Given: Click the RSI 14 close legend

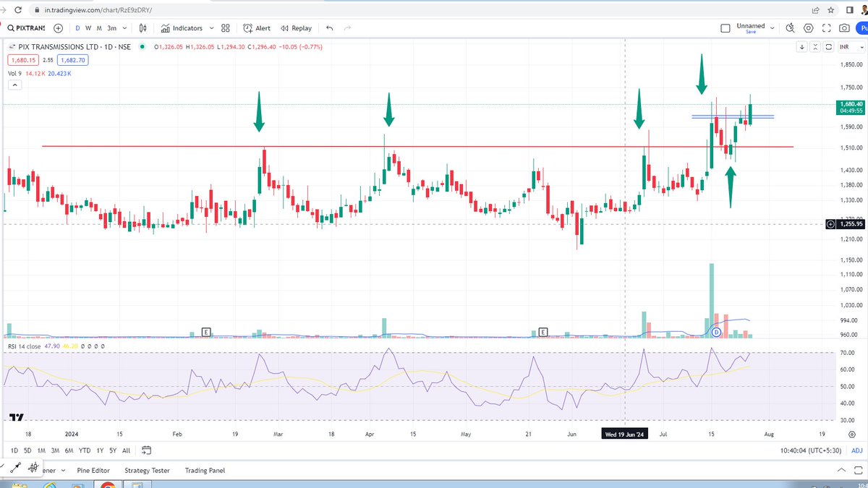Looking at the screenshot, I should (25, 346).
